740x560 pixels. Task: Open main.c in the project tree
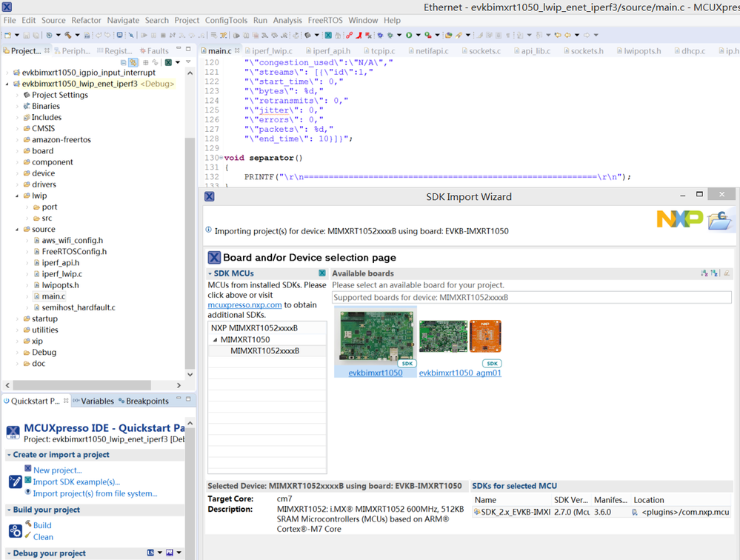coord(53,296)
